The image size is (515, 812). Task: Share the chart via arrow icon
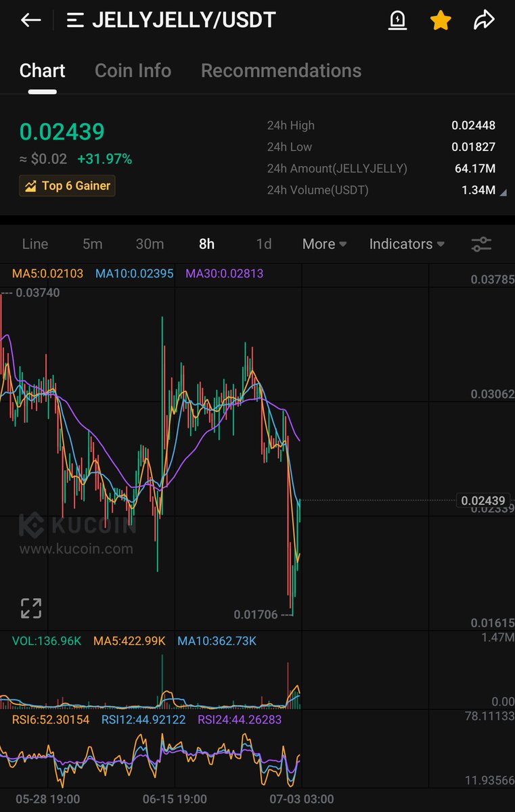(484, 21)
